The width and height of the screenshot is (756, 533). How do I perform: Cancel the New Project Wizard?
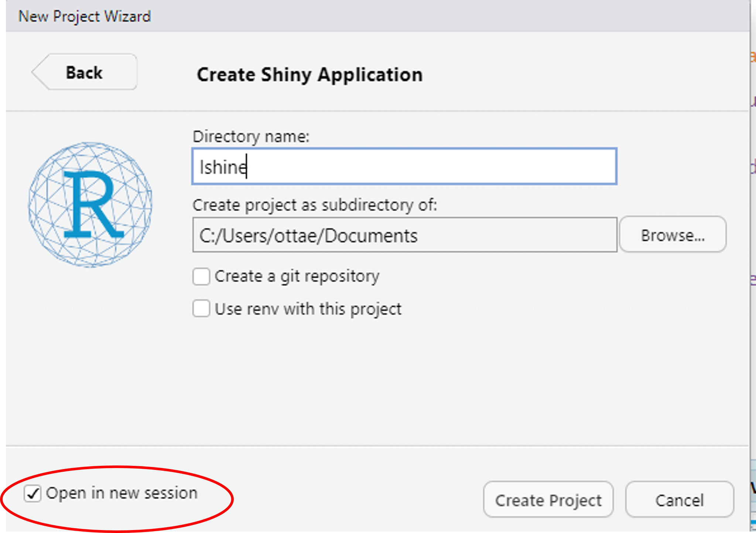tap(679, 500)
